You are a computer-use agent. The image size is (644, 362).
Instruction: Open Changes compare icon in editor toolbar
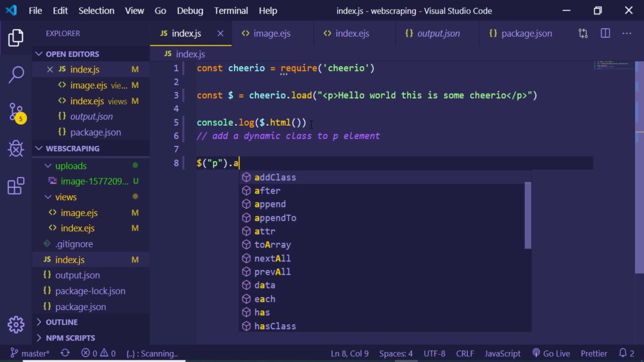pos(583,33)
